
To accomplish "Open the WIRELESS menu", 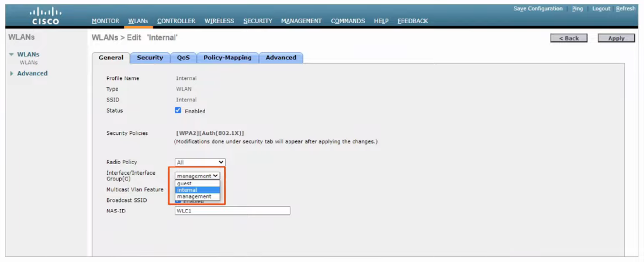I will click(x=219, y=21).
